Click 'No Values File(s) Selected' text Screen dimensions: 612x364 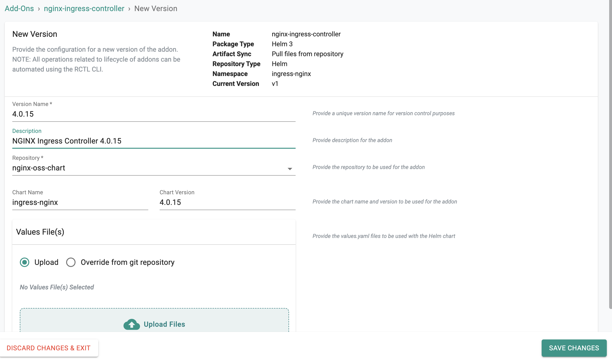57,287
